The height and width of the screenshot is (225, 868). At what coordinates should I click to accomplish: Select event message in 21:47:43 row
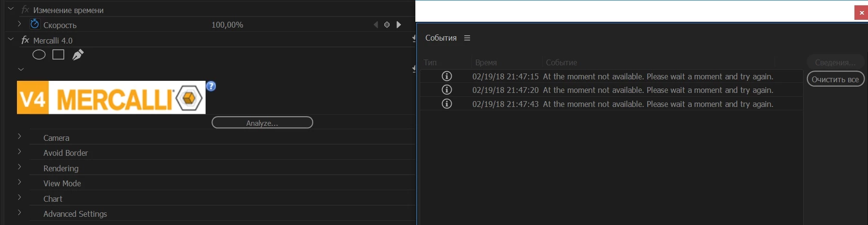658,104
